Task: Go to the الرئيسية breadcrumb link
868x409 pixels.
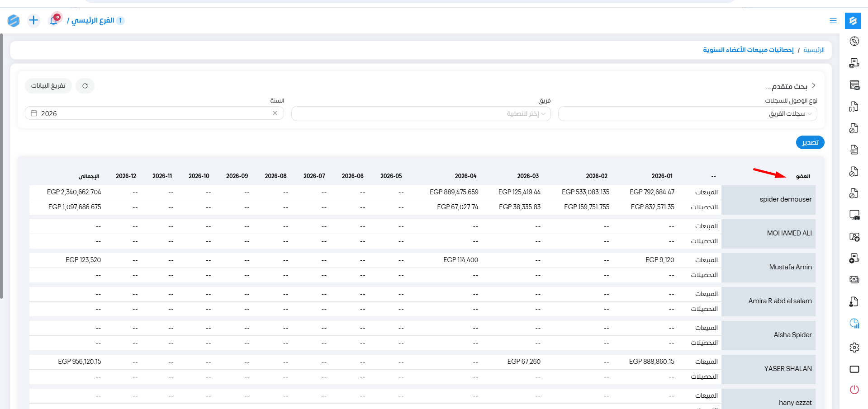Action: (814, 50)
